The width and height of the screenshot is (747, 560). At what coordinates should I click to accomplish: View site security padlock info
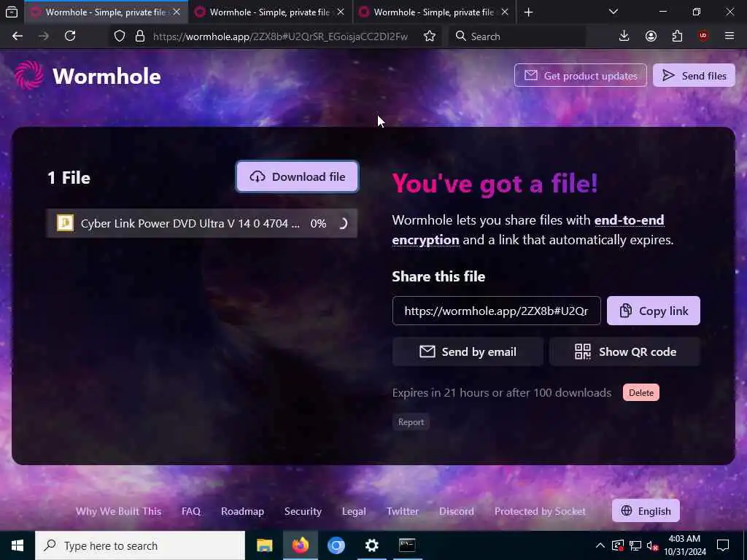click(x=140, y=36)
